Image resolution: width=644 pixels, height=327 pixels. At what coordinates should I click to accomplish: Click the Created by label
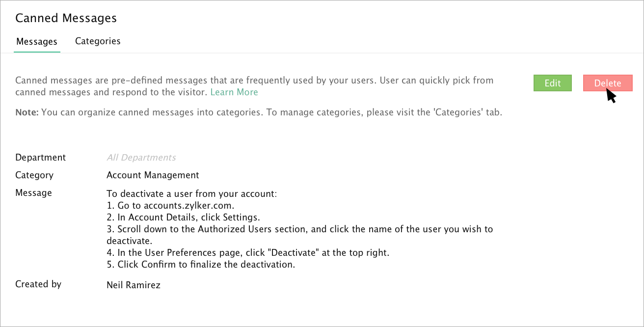(x=38, y=284)
